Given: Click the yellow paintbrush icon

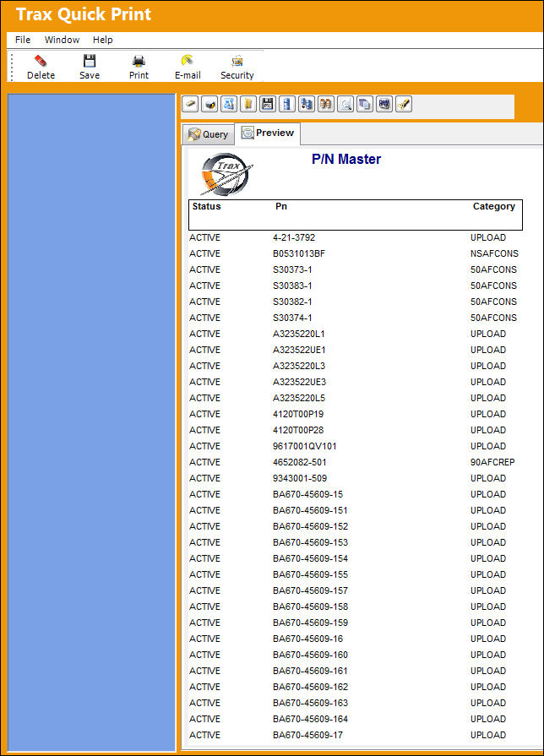Looking at the screenshot, I should (404, 104).
